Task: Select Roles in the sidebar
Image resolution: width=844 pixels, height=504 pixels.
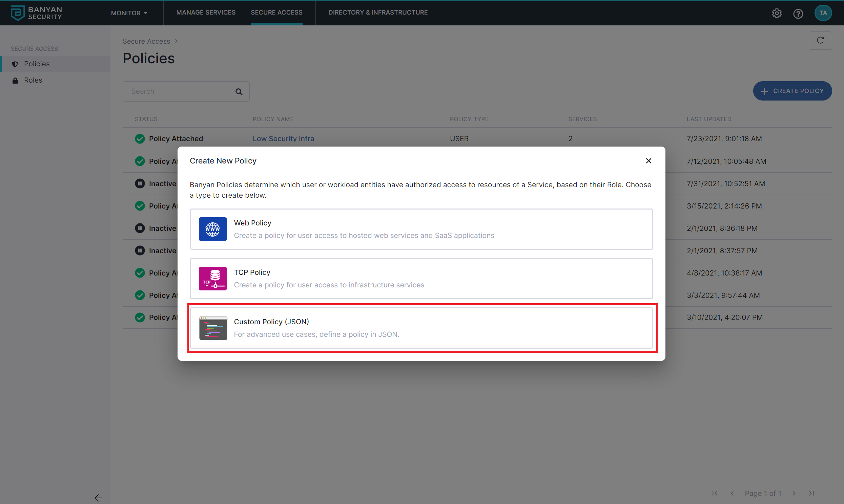Action: click(33, 80)
